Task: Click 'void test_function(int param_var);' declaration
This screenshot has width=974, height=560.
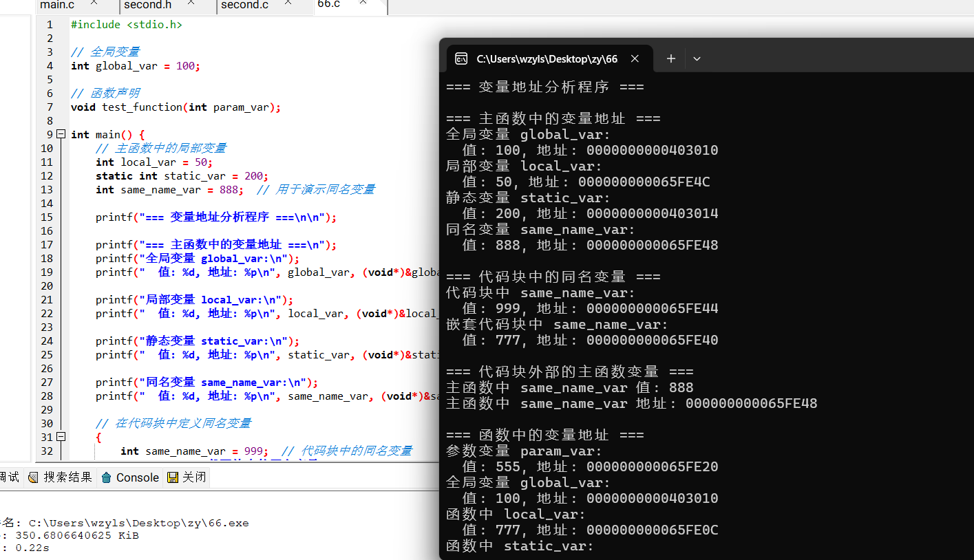Action: click(x=176, y=107)
